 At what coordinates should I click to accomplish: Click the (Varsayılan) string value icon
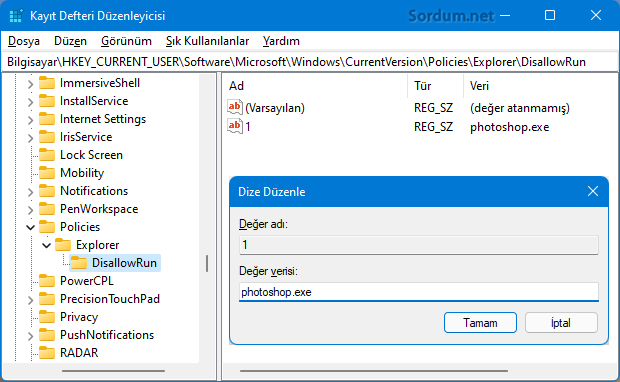pyautogui.click(x=235, y=107)
